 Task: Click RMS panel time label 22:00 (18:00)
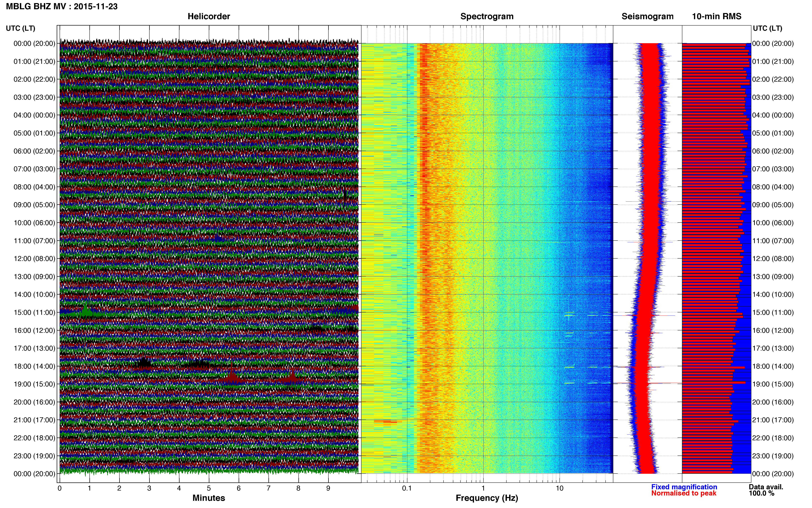pyautogui.click(x=773, y=438)
